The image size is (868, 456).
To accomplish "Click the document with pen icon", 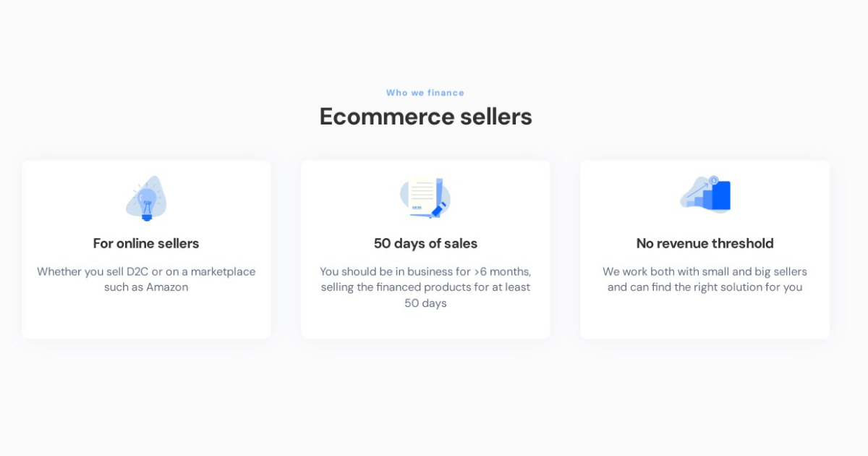I will 425,197.
